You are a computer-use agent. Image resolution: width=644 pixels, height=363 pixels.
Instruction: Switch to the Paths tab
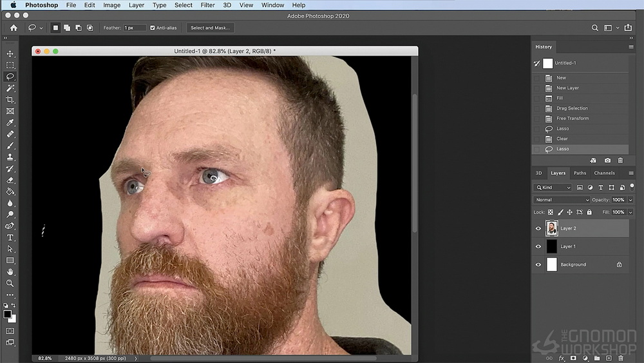580,173
